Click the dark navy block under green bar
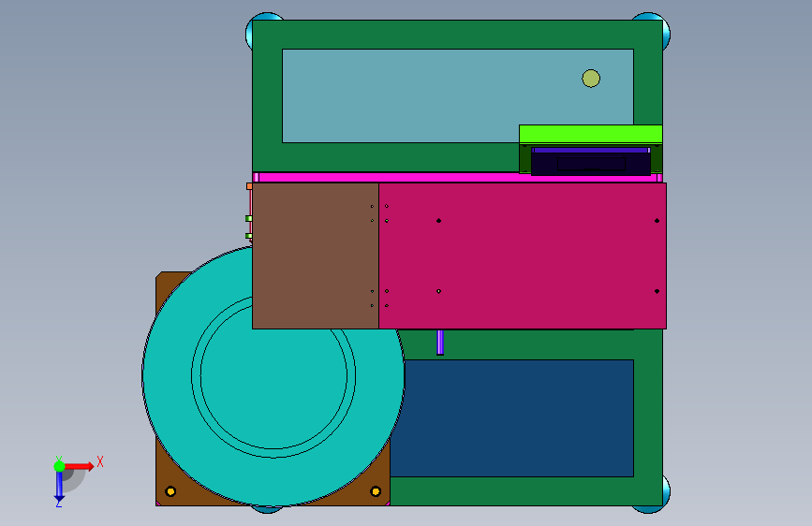The height and width of the screenshot is (526, 812). (x=591, y=162)
